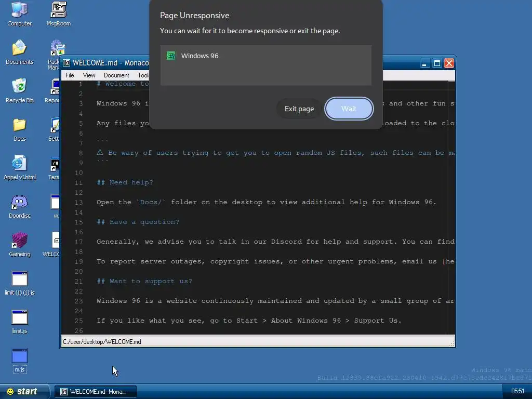Screen dimensions: 532x399
Task: Close the Monaco editor window
Action: [449, 63]
